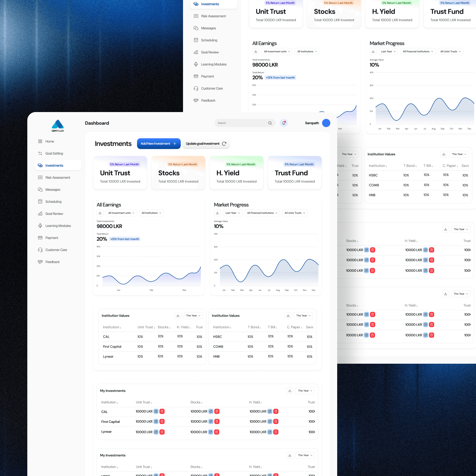The width and height of the screenshot is (476, 476).
Task: Click download icon in Market Progress front panel
Action: click(x=217, y=213)
